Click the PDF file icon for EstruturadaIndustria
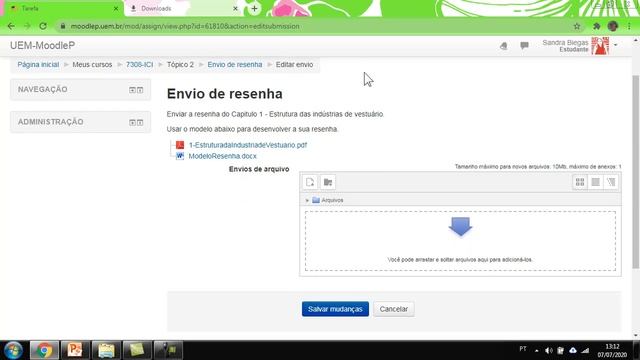This screenshot has width=640, height=360. [180, 145]
